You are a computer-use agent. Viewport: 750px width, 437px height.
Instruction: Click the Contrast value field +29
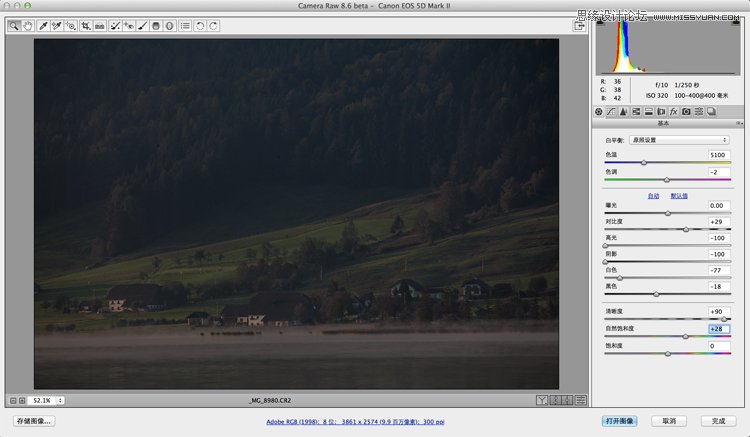click(x=719, y=222)
